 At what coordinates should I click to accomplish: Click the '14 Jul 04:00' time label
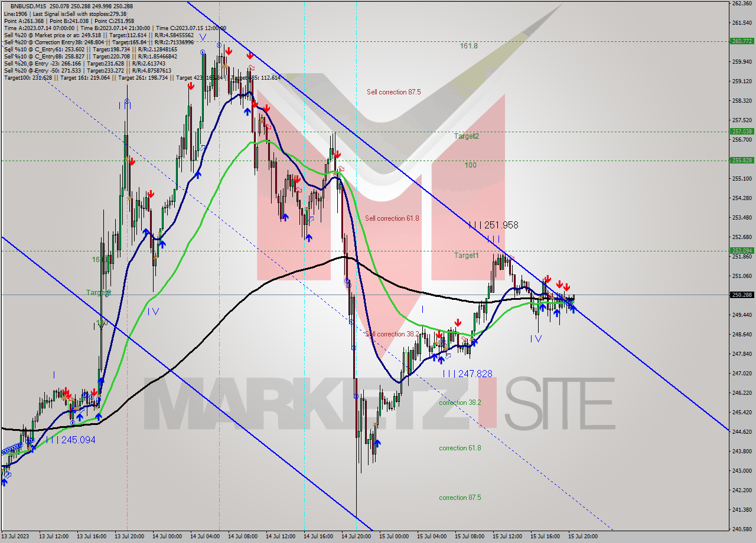205,537
